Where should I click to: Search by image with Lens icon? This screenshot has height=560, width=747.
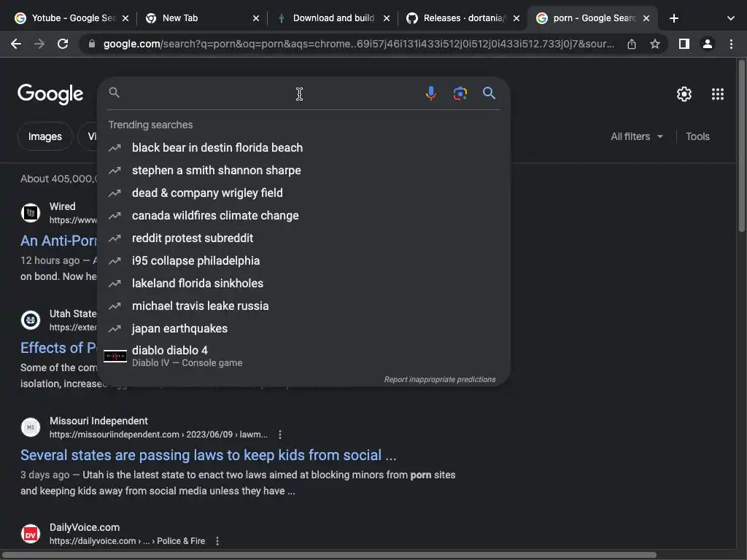coord(460,93)
